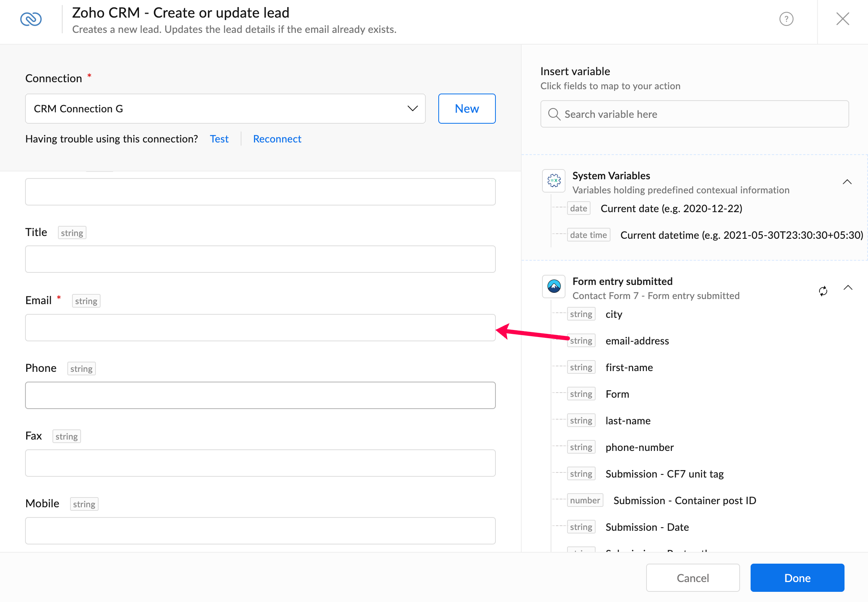The height and width of the screenshot is (602, 868).
Task: Click the Insert variable heading
Action: pos(575,71)
